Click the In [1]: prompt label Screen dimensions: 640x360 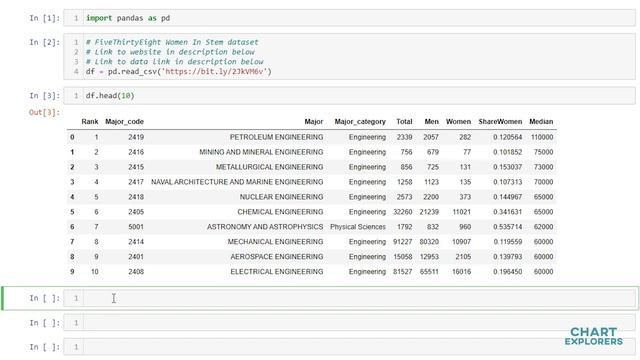tap(44, 18)
